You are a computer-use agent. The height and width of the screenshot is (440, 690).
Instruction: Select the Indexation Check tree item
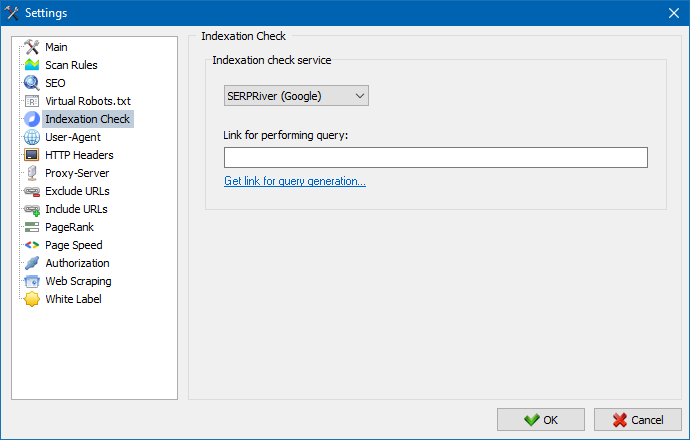(88, 119)
